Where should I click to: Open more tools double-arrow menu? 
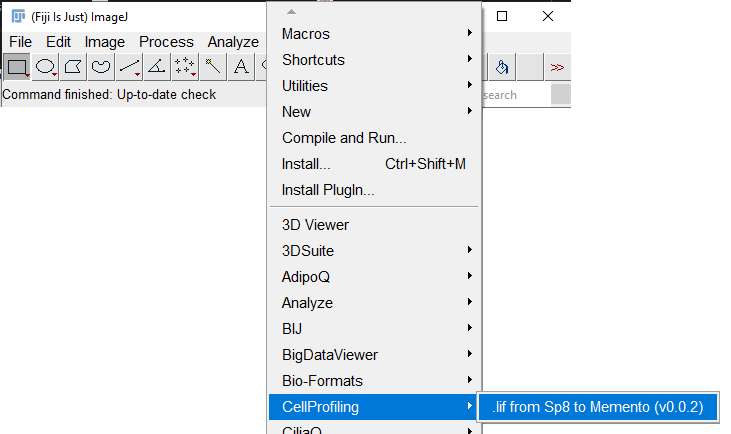[557, 67]
